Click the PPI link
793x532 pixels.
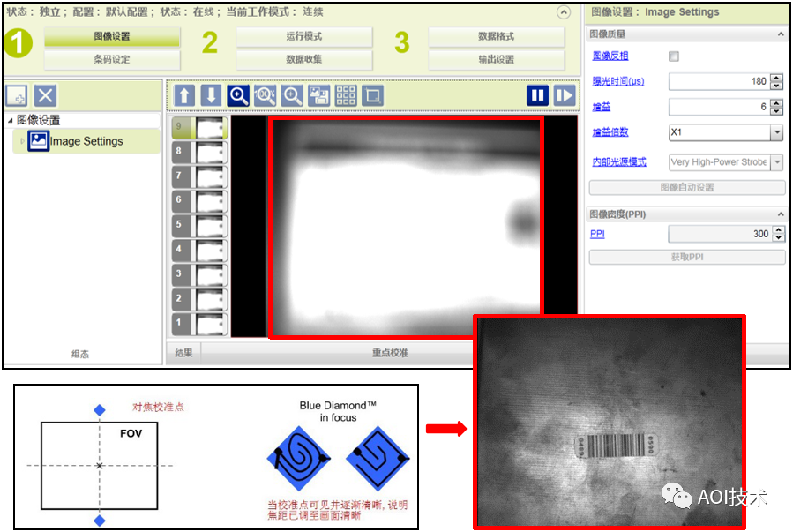[x=597, y=234]
